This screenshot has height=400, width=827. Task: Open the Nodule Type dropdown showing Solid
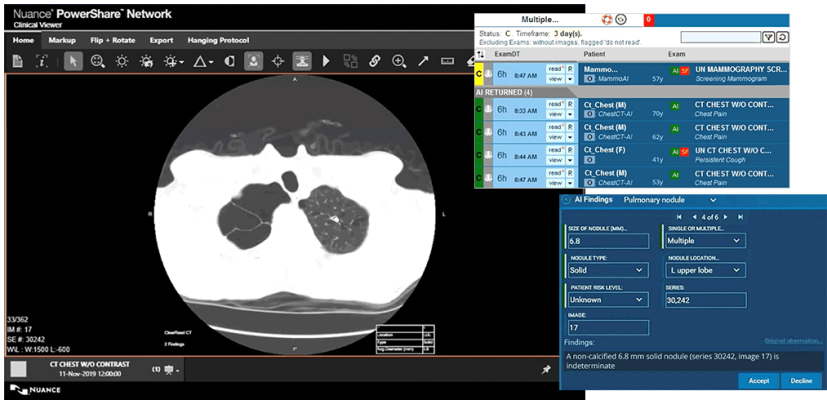point(606,270)
